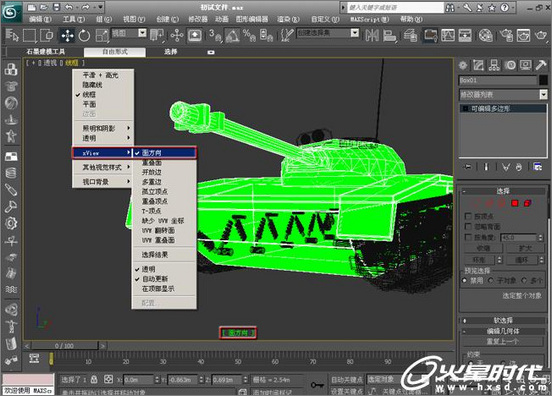Open the MAXScript menu
Screen dimensions: 552x396
[370, 19]
